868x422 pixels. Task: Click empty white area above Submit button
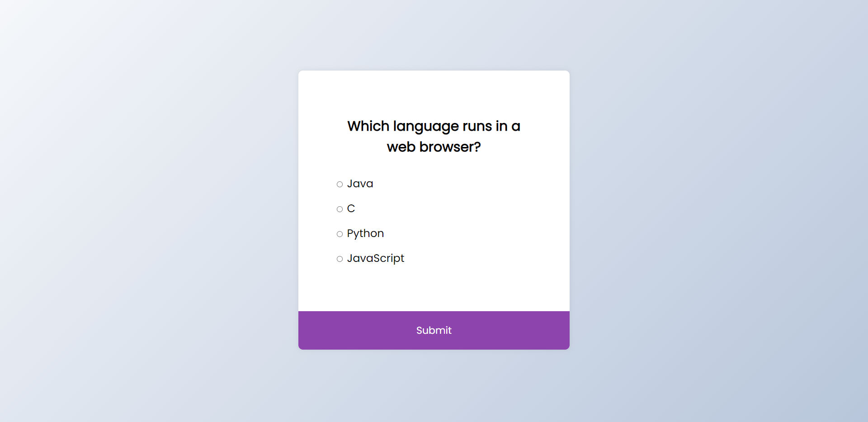coord(434,289)
